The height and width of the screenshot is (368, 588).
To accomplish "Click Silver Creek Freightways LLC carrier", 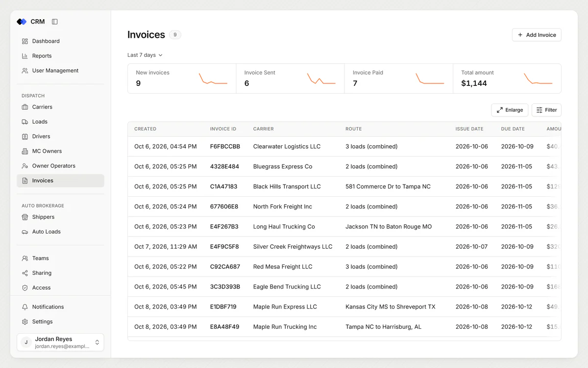I will coord(293,247).
